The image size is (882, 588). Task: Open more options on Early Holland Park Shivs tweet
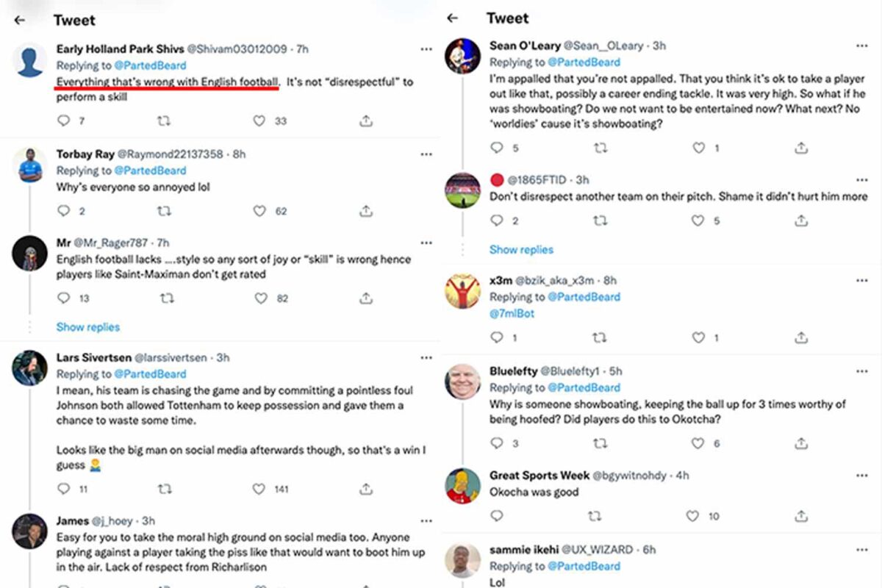coord(426,49)
